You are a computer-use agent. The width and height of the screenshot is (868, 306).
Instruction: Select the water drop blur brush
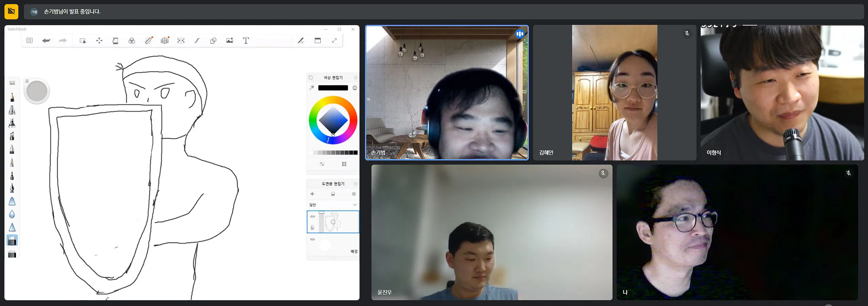(x=12, y=214)
